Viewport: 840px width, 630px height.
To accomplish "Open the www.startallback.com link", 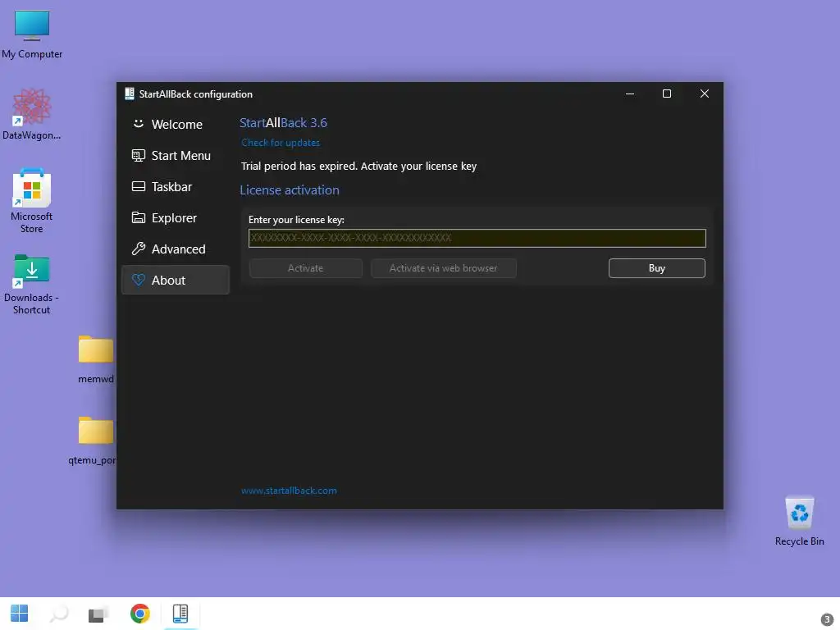I will [x=289, y=491].
